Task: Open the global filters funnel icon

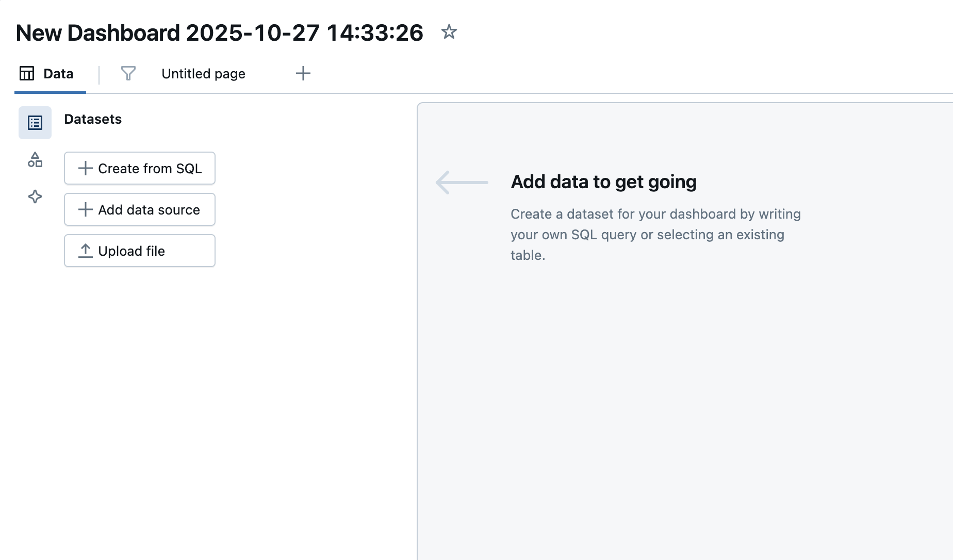Action: click(128, 74)
